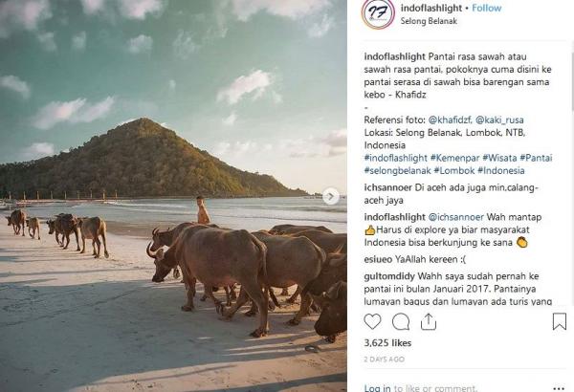Click the Log in link to comment

[x=377, y=388]
